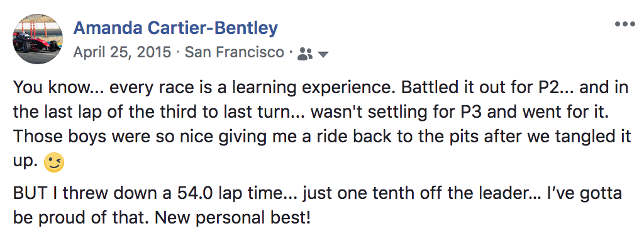Image resolution: width=644 pixels, height=238 pixels.
Task: Open Amanda Cartier-Bentley's profile name link
Action: tap(176, 28)
